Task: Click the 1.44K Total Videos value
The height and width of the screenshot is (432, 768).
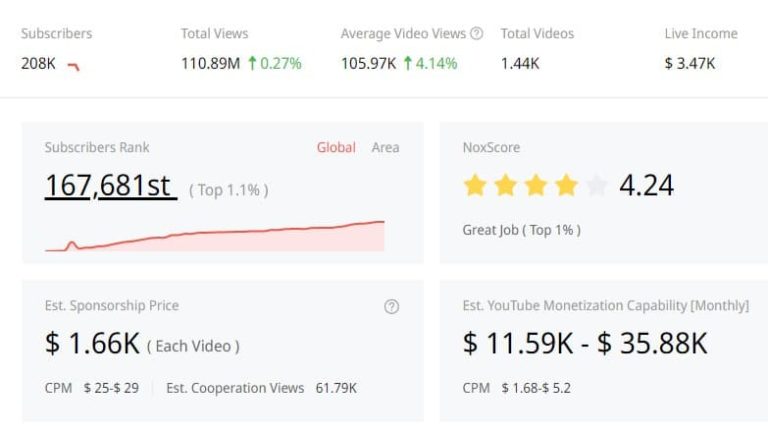Action: 520,64
